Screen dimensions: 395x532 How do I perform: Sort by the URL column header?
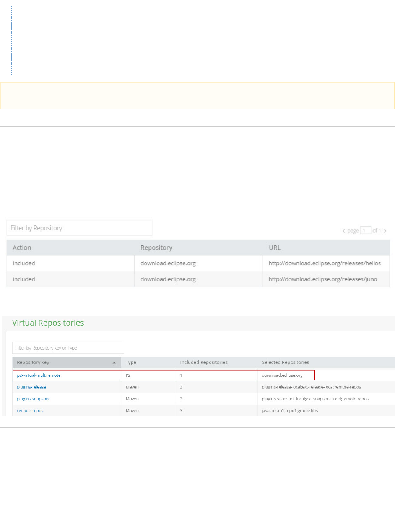(275, 248)
